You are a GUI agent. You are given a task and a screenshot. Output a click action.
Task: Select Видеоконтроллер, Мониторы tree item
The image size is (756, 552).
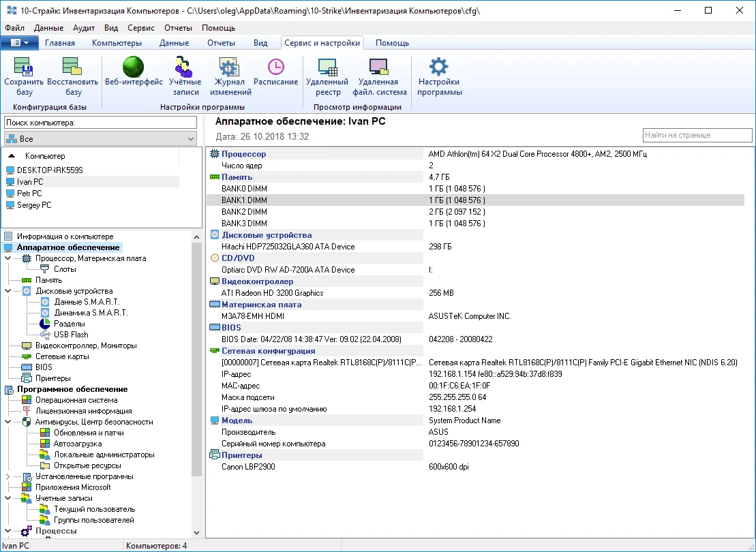(87, 346)
